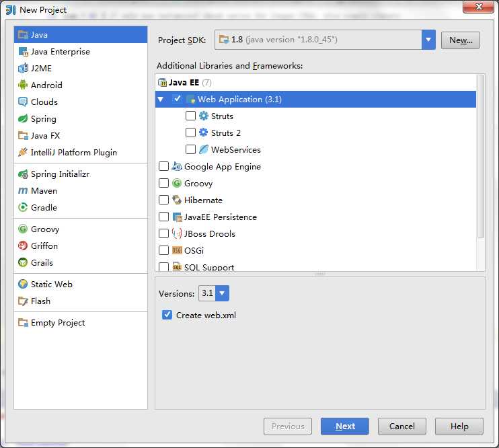
Task: Select Gradle project type label
Action: click(x=44, y=208)
